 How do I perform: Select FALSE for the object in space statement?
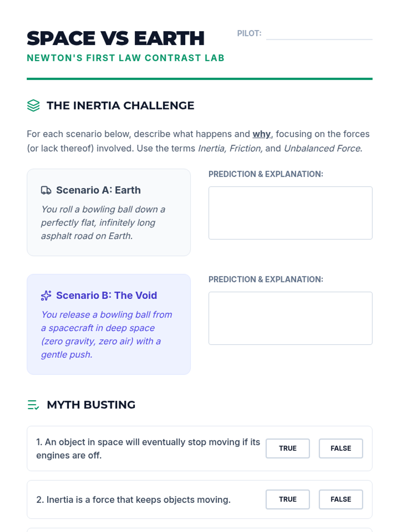(341, 448)
